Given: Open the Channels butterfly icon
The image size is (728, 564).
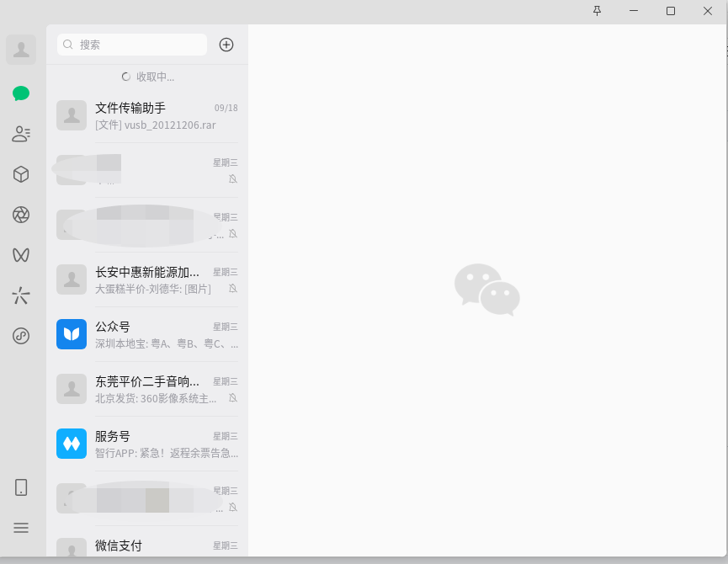Looking at the screenshot, I should pyautogui.click(x=21, y=255).
